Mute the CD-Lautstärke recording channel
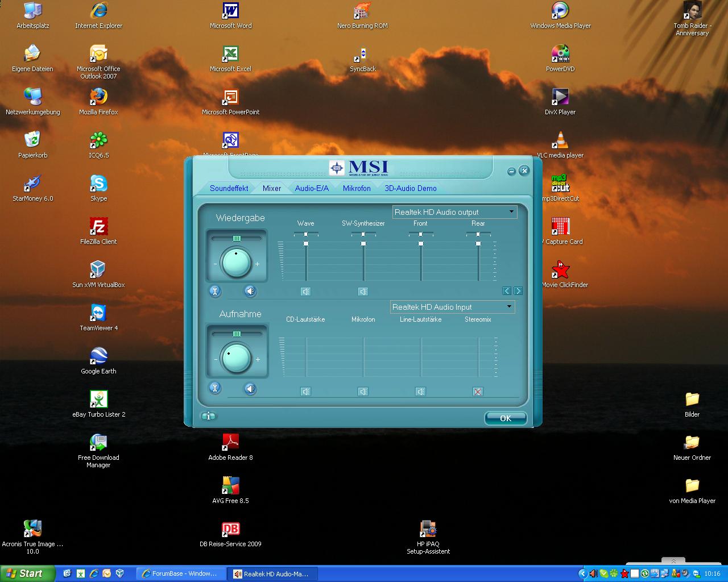728x582 pixels. coord(305,392)
